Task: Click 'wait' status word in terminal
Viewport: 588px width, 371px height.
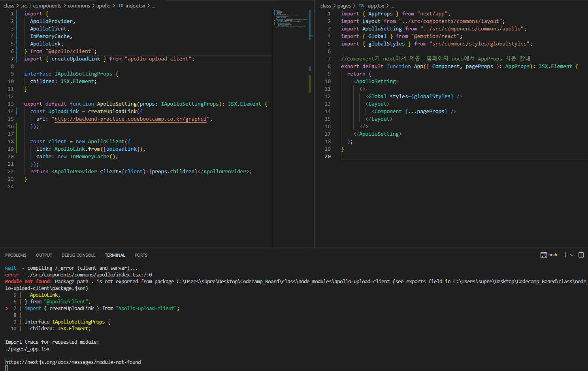Action: tap(11, 268)
